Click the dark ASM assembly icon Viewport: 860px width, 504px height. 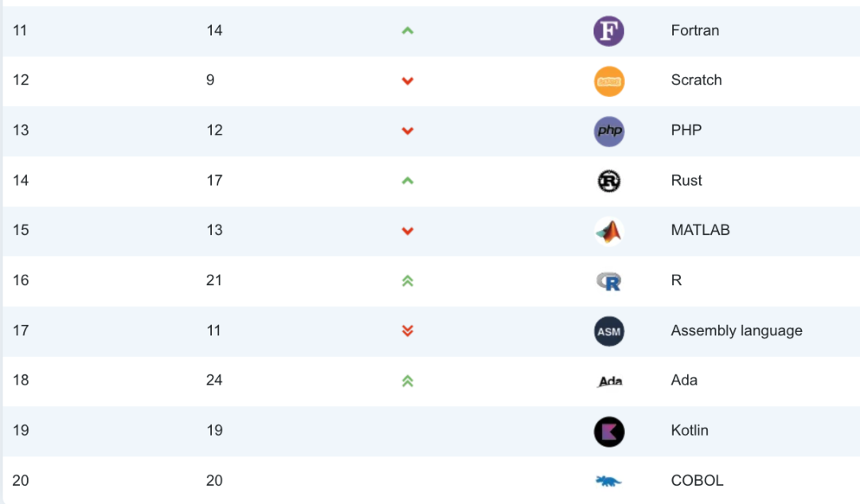[609, 331]
